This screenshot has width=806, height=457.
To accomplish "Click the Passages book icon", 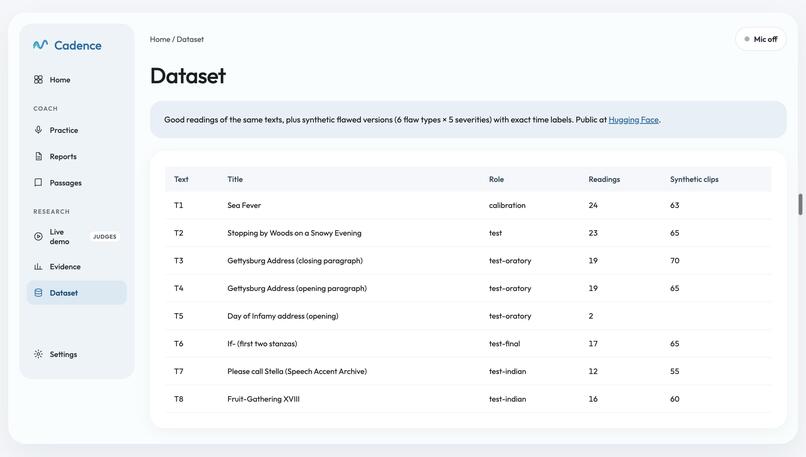I will pyautogui.click(x=38, y=182).
